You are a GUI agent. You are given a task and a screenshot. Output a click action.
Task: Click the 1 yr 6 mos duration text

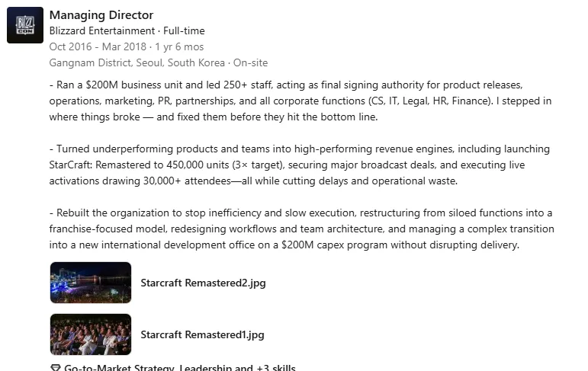coord(180,46)
